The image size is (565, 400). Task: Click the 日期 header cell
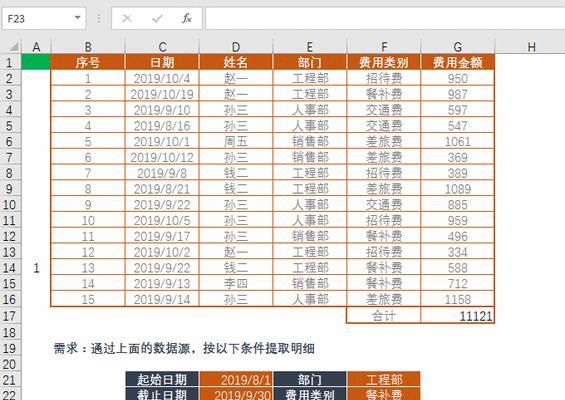point(162,62)
